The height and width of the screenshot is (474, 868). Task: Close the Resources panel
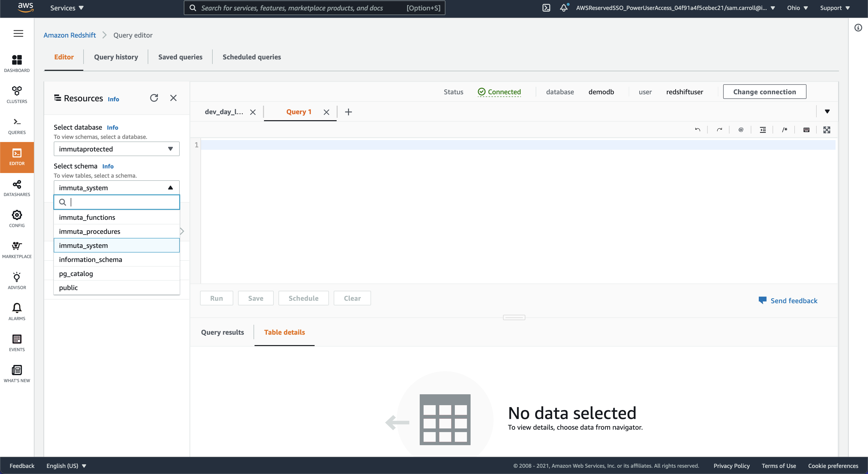tap(173, 98)
